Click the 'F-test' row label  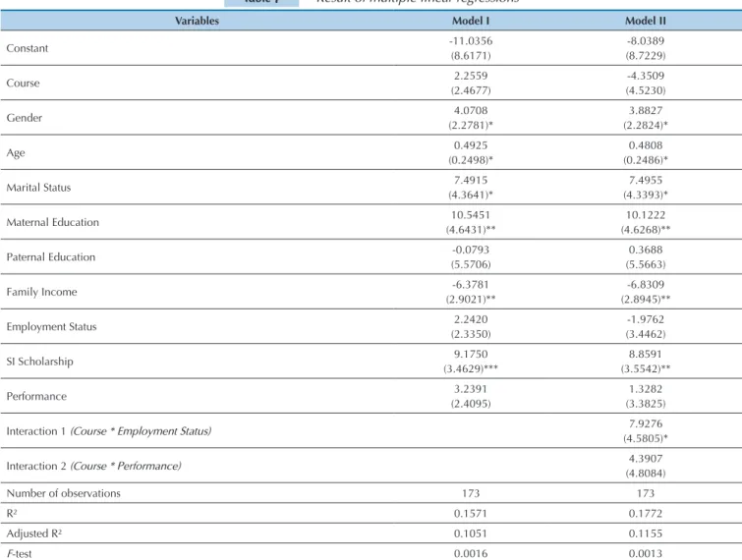(x=20, y=553)
